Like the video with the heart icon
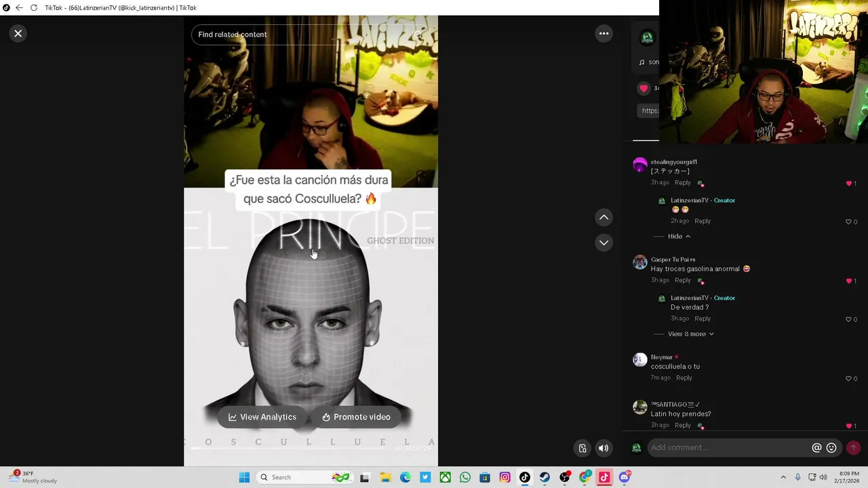The image size is (868, 488). point(644,88)
